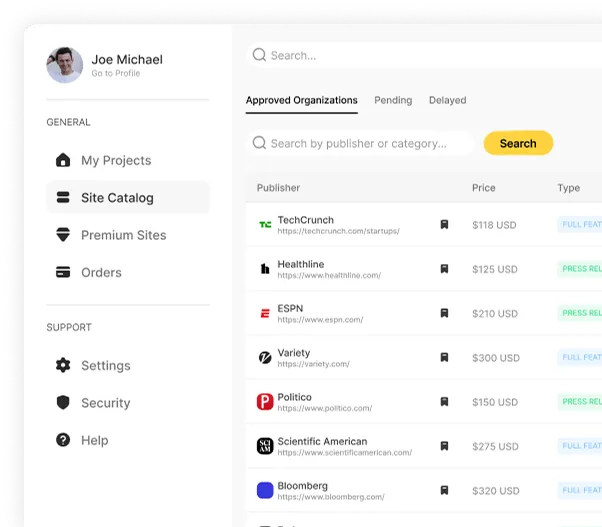Viewport: 602px width, 527px height.
Task: Bookmark the TechCrunch row
Action: click(x=444, y=225)
